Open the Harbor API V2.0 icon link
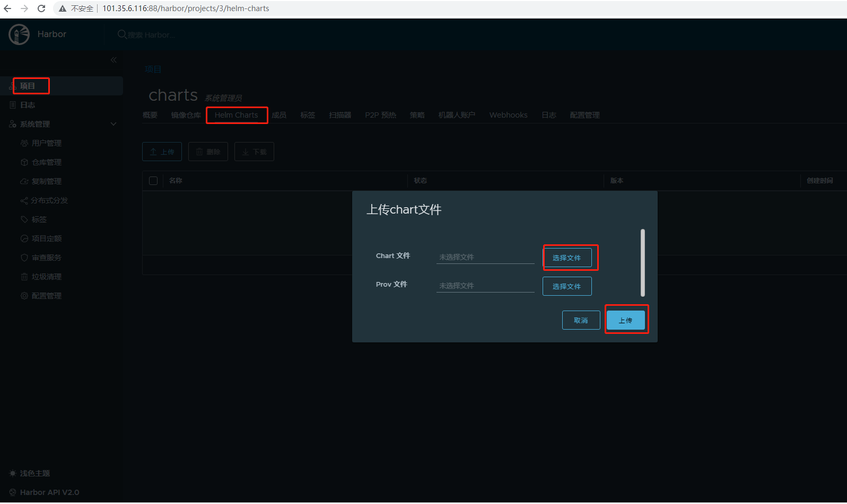Screen dimensions: 847x504 tap(13, 492)
